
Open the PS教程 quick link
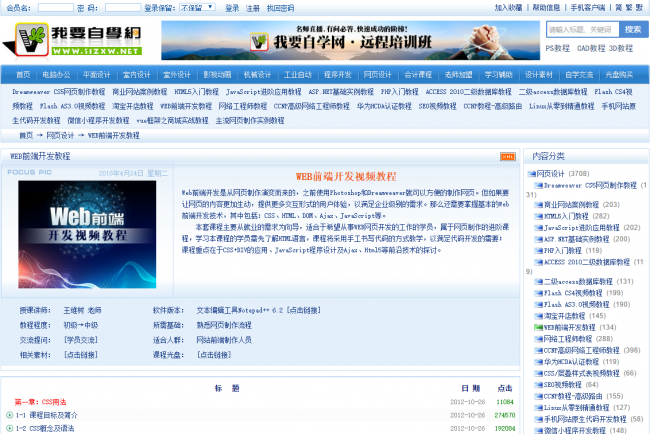pos(558,48)
